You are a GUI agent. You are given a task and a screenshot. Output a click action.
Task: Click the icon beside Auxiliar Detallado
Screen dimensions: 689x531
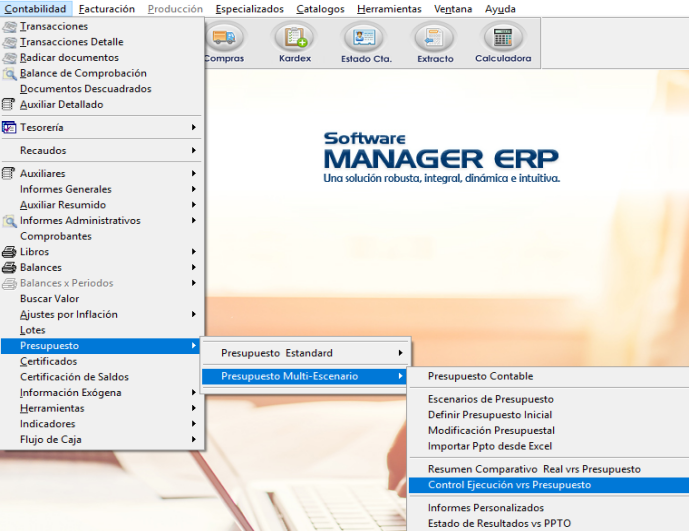pyautogui.click(x=8, y=105)
